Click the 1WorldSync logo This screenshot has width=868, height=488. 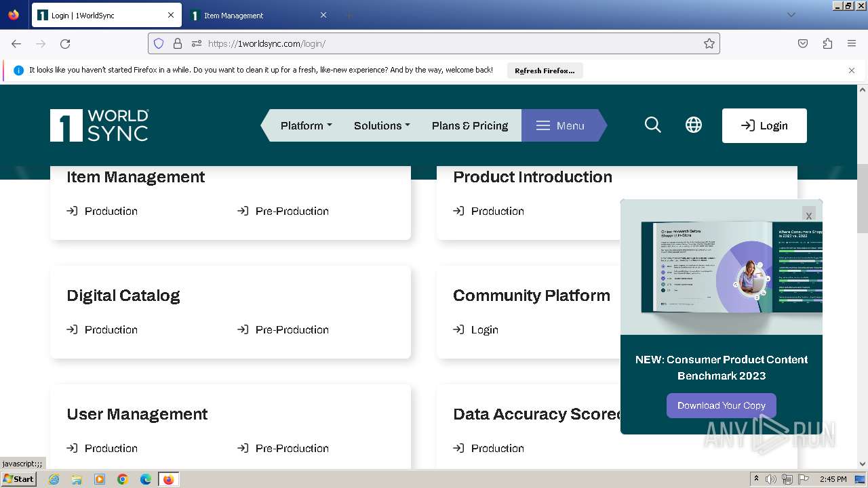pyautogui.click(x=99, y=125)
